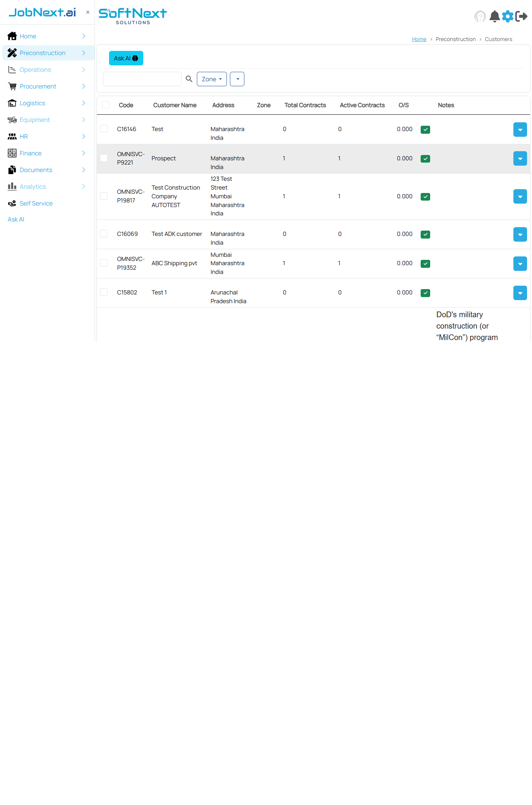
Task: Click the Analytics menu item
Action: pos(48,187)
